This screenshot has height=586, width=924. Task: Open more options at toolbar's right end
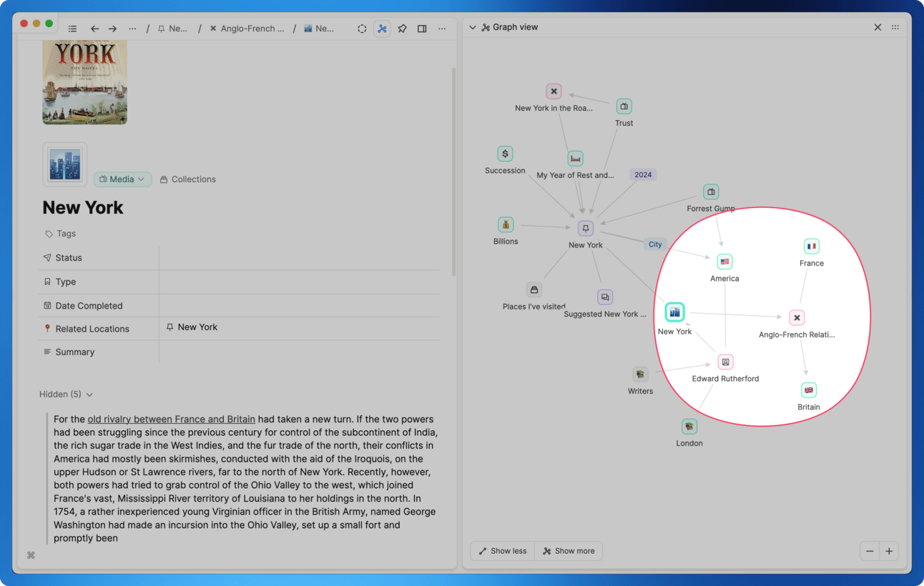click(442, 29)
